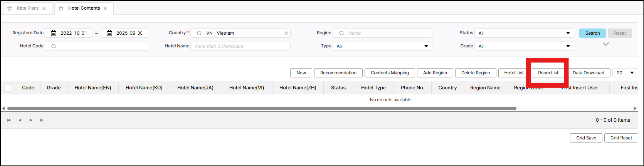Clear the Country field with X icon

(286, 33)
